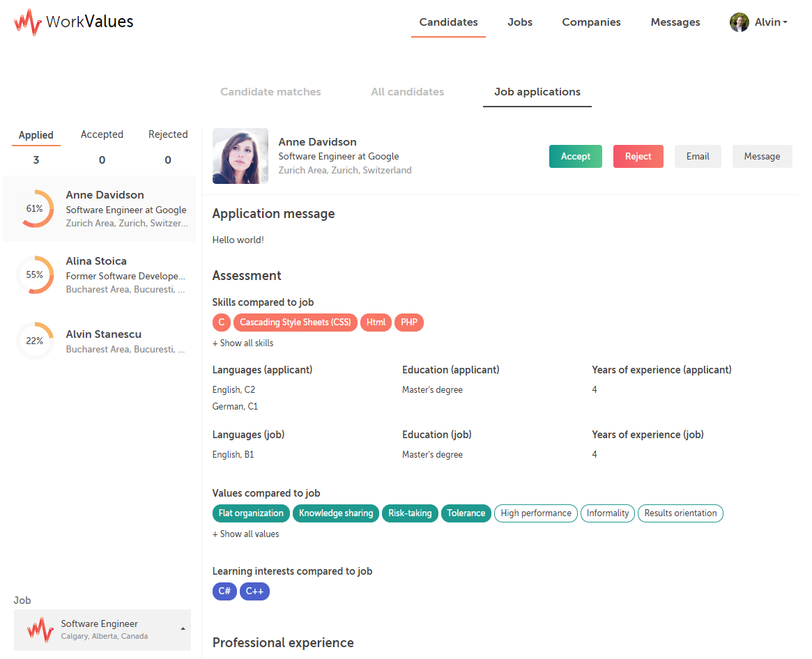This screenshot has width=812, height=659.
Task: Switch to the All candidates tab
Action: tap(407, 91)
